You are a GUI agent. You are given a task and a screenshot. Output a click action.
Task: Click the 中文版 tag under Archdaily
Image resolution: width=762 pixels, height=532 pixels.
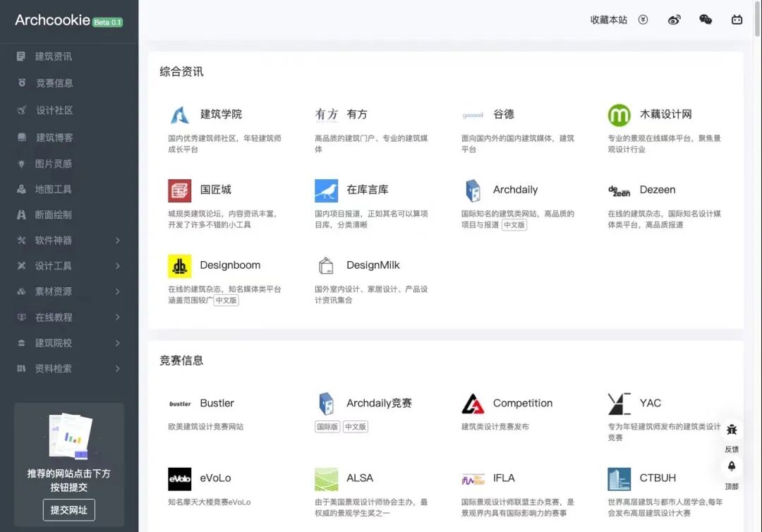(x=514, y=225)
